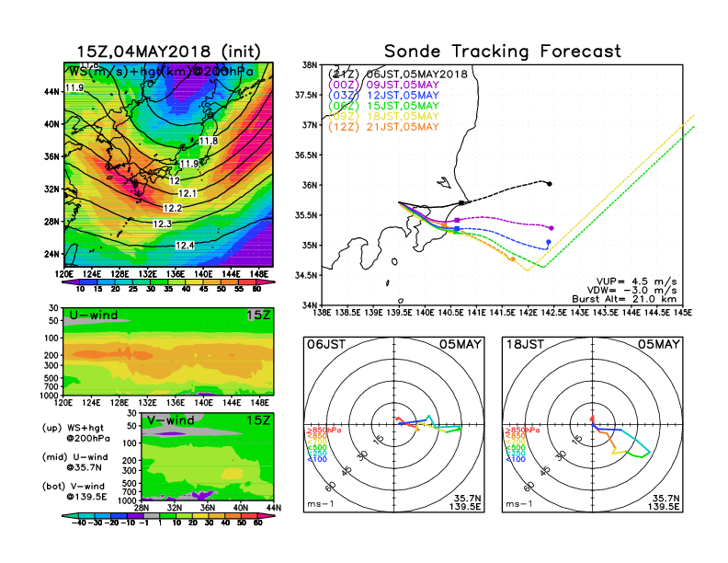The height and width of the screenshot is (563, 728).
Task: Click the 'U-wind' panel title
Action: 94,316
